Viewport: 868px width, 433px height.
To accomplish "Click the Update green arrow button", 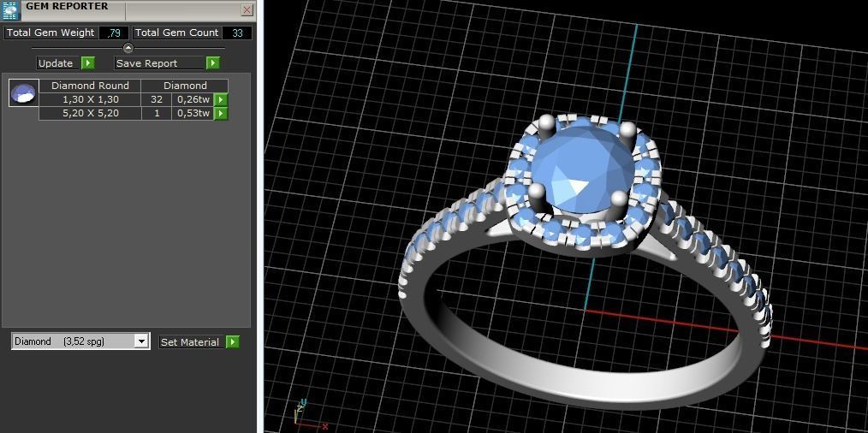I will tap(88, 63).
